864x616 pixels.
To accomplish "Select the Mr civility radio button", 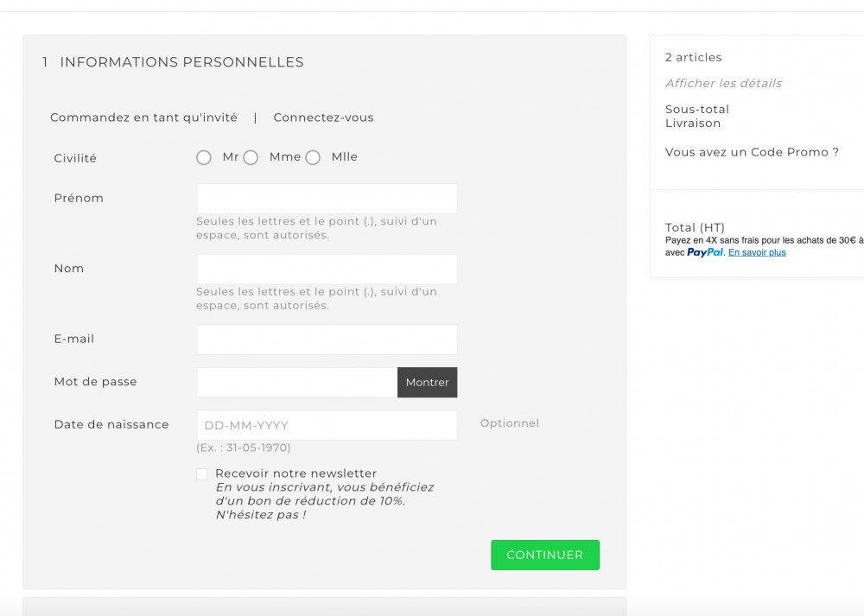I will [x=204, y=157].
